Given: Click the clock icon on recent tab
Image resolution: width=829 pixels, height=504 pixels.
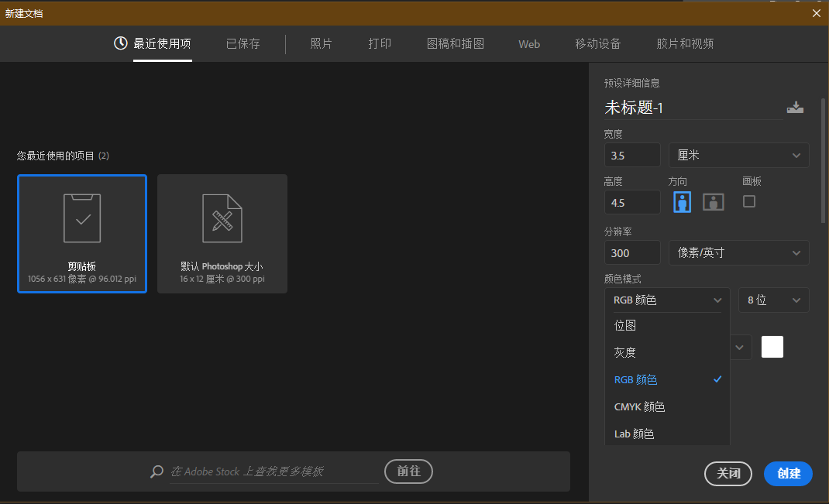Looking at the screenshot, I should click(x=121, y=43).
